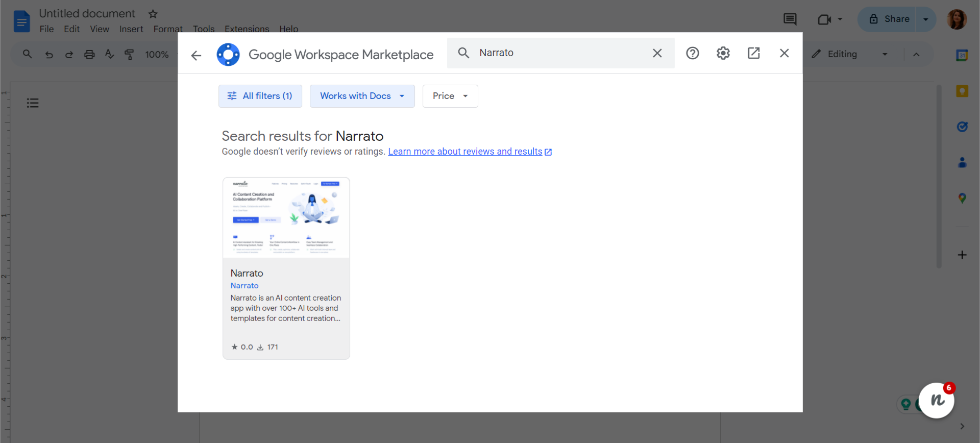Open Marketplace in a new window
The width and height of the screenshot is (980, 443).
point(754,53)
